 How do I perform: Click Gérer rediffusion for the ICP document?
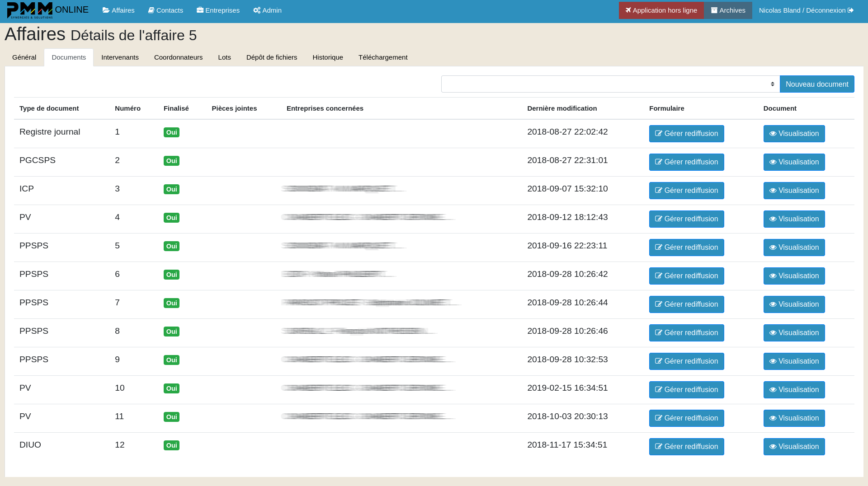pyautogui.click(x=686, y=190)
